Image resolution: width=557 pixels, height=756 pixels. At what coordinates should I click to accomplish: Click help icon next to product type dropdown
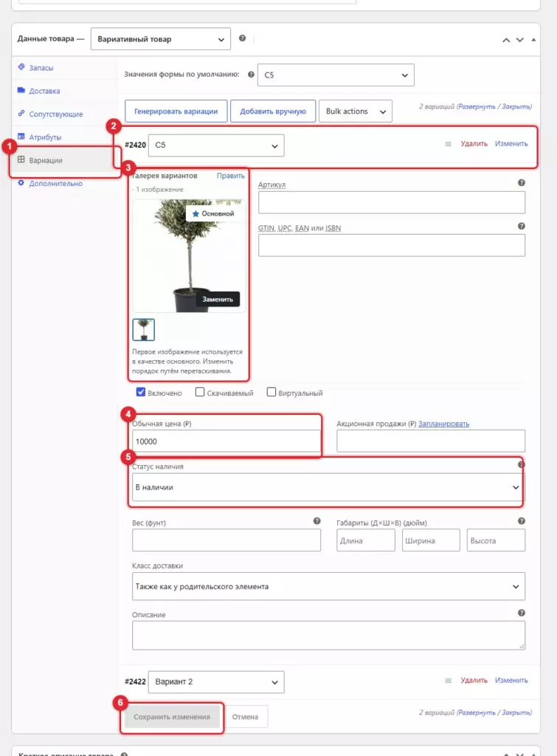click(243, 38)
